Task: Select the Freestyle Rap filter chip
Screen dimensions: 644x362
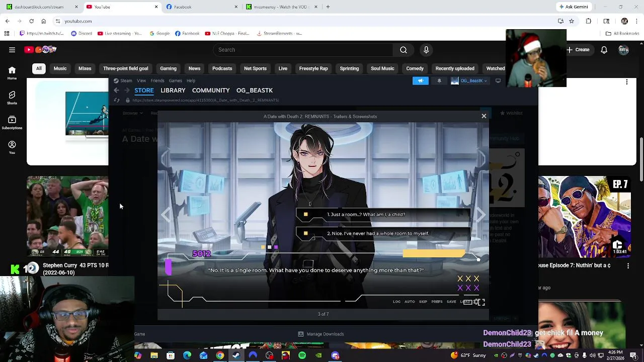Action: (x=313, y=68)
